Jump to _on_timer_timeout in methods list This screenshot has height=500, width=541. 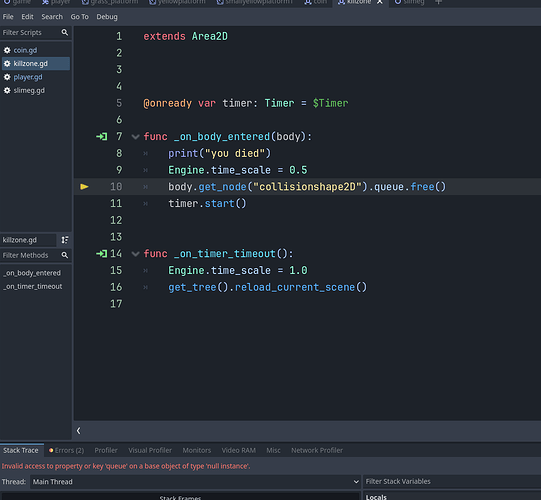[x=33, y=286]
